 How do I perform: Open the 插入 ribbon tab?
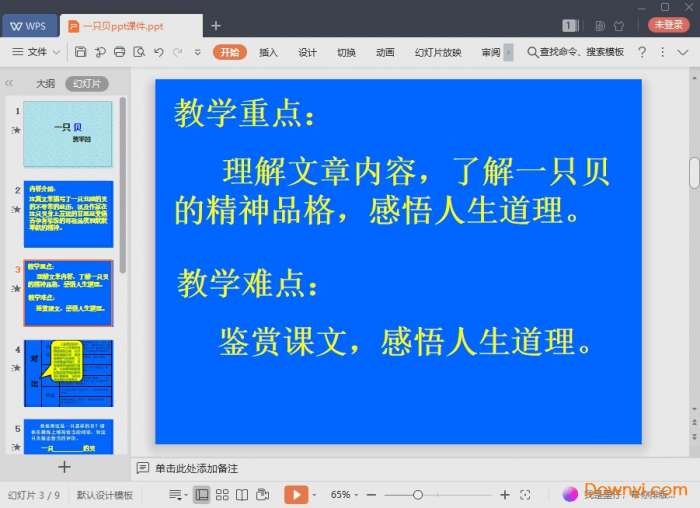[268, 52]
